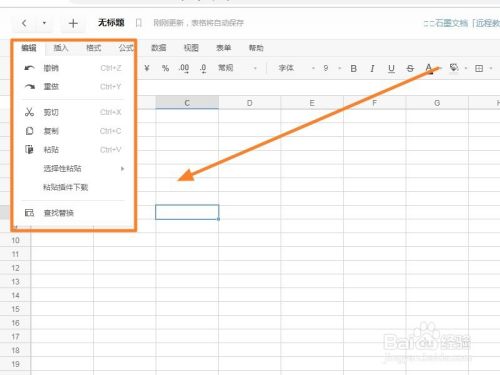Viewport: 500px width, 375px height.
Task: Click the bookmark icon beside title
Action: tap(139, 23)
